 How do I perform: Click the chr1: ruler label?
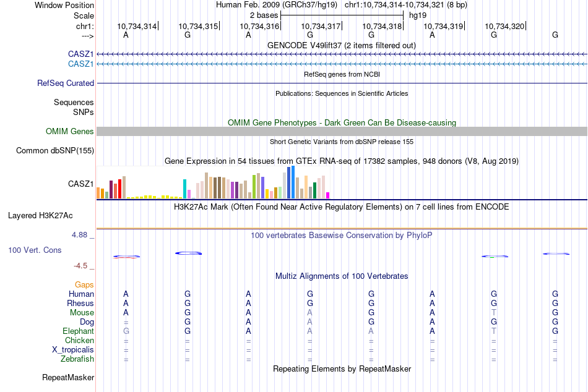pyautogui.click(x=85, y=26)
